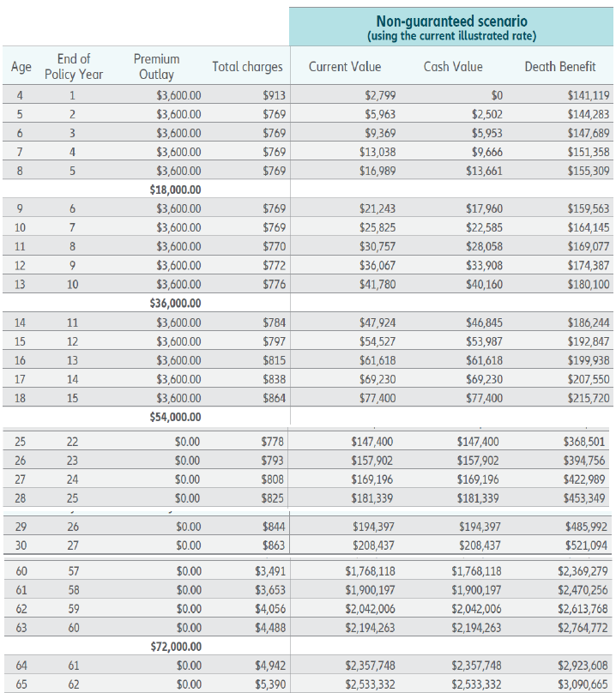Select the Current Value column header
Image resolution: width=616 pixels, height=693 pixels.
click(x=345, y=67)
